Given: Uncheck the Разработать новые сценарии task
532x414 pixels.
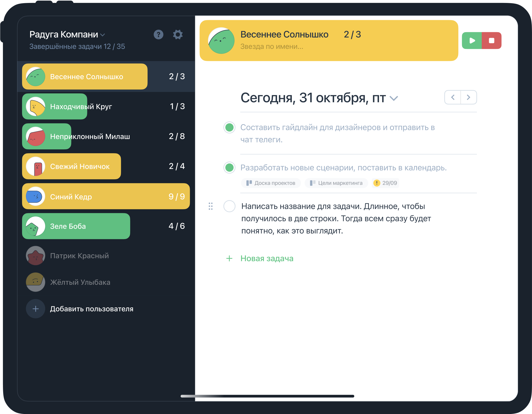Looking at the screenshot, I should (229, 167).
